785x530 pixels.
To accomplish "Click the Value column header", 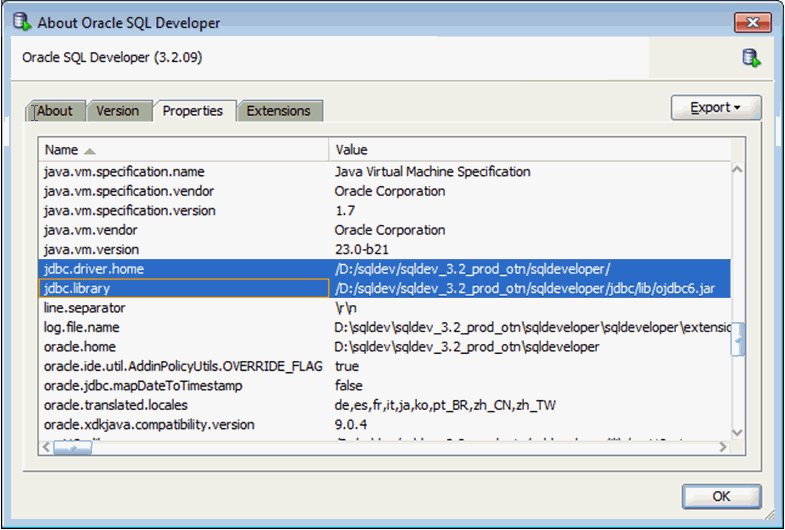I will point(530,150).
